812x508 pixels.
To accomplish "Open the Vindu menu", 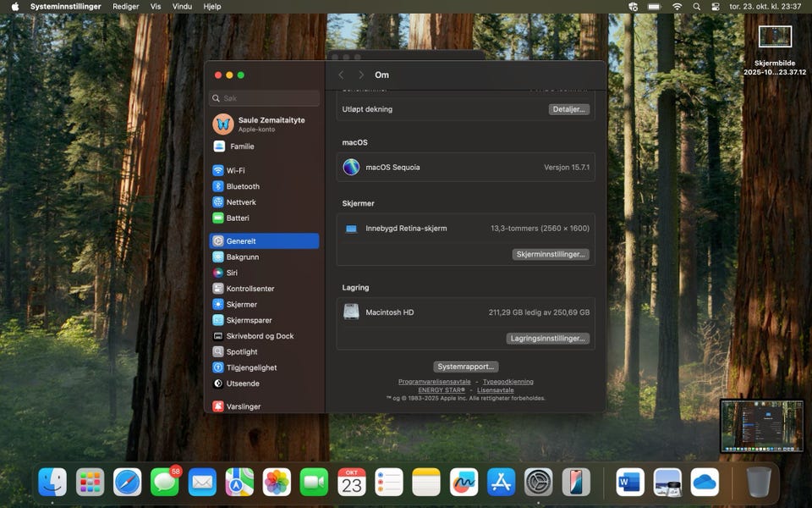I will pyautogui.click(x=182, y=6).
